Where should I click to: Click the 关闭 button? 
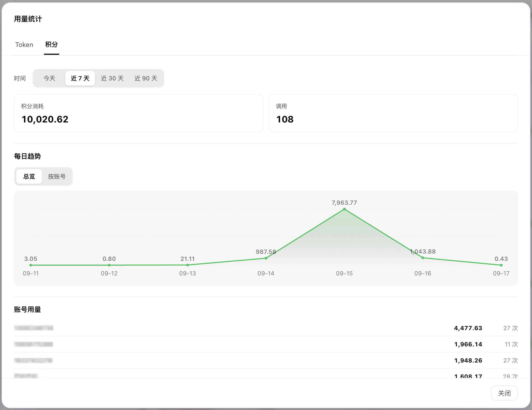click(x=504, y=393)
